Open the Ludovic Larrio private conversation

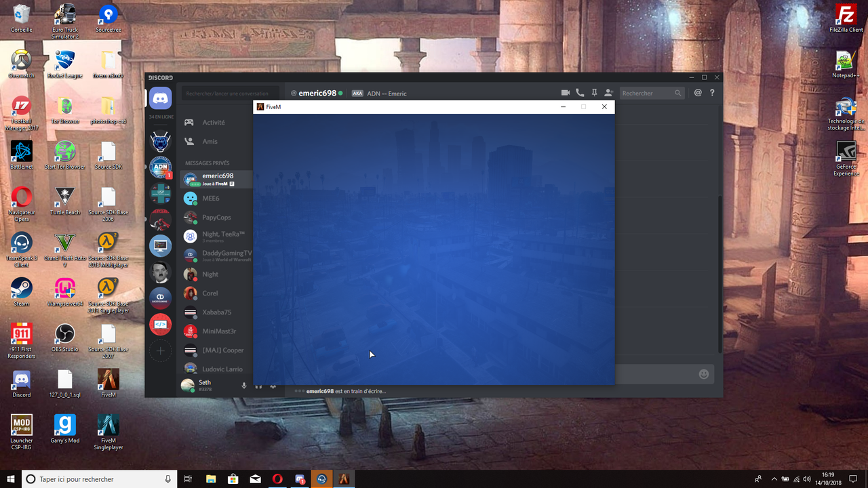[x=216, y=369]
